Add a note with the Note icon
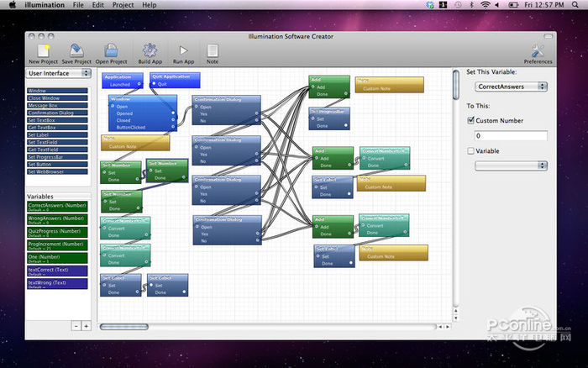The height and width of the screenshot is (368, 588). point(213,50)
